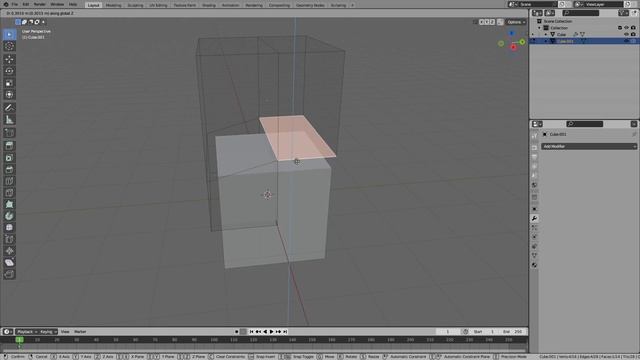The image size is (640, 360).
Task: Open timeline editor type dropdown
Action: pos(8,332)
